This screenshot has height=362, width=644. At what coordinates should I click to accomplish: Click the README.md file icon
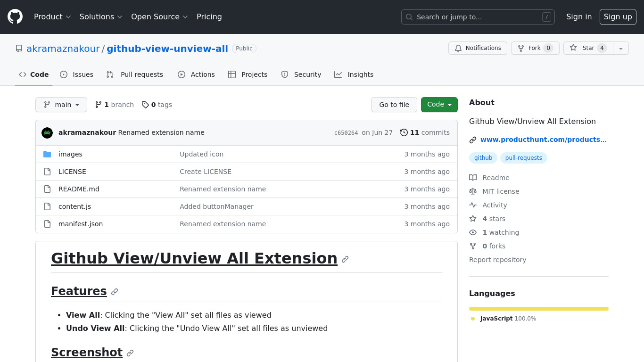[47, 189]
